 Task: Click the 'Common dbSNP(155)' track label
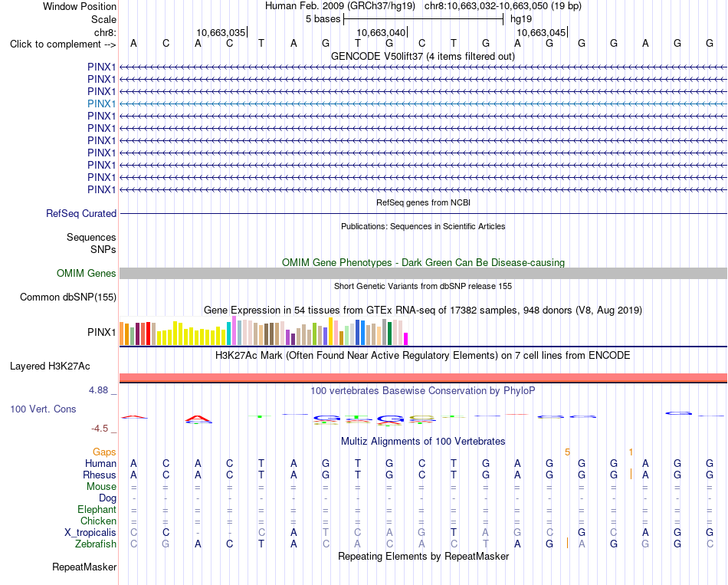(67, 297)
